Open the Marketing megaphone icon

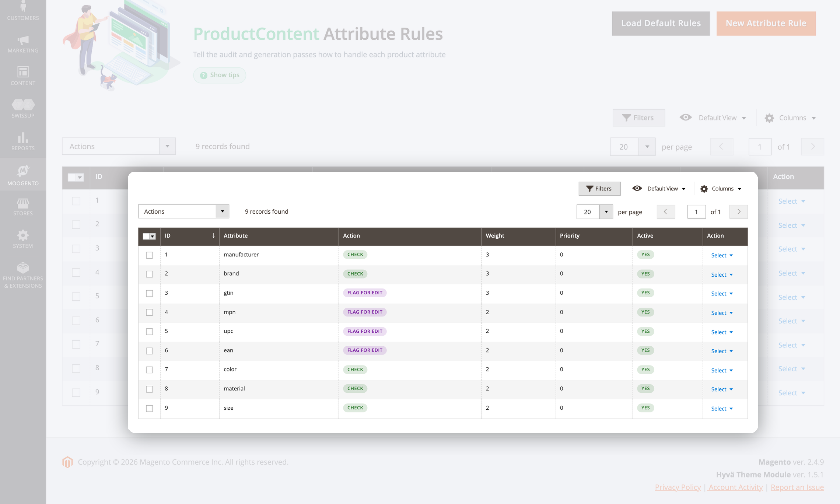coord(23,40)
